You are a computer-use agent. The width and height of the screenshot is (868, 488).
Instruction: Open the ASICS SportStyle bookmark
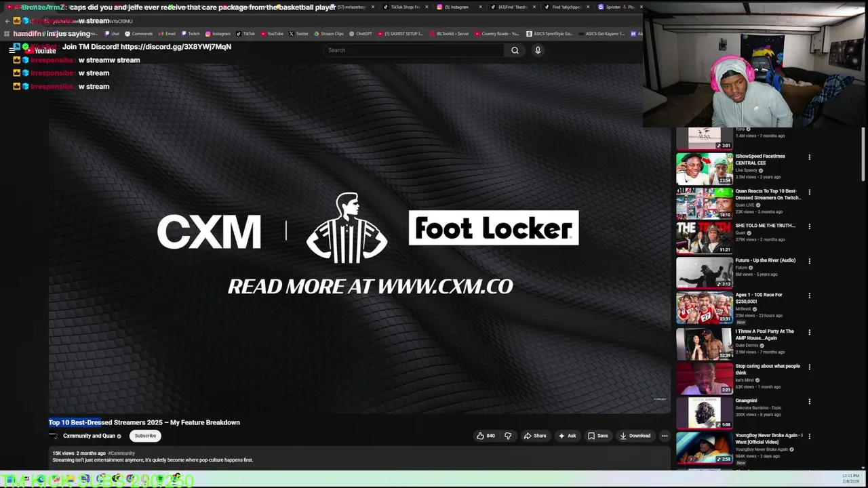549,34
